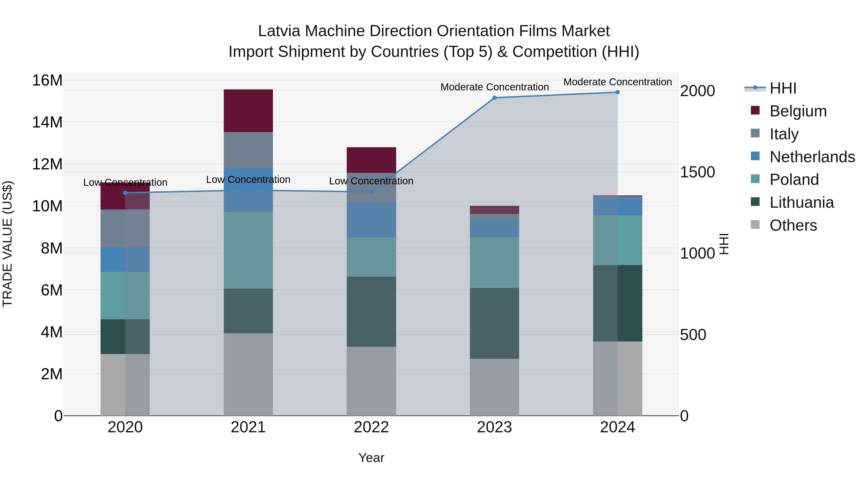Click 2024 'Moderate Concentration' annotation
Viewport: 868px width, 488px height.
pos(617,82)
